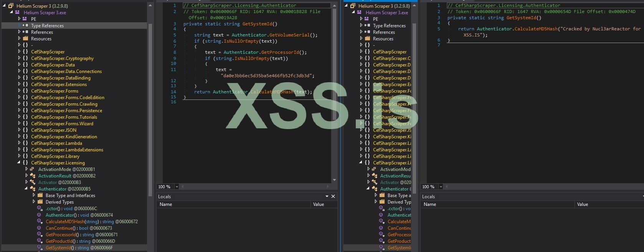Click the right arrow of left code horizontal scrollbar

tap(327, 187)
